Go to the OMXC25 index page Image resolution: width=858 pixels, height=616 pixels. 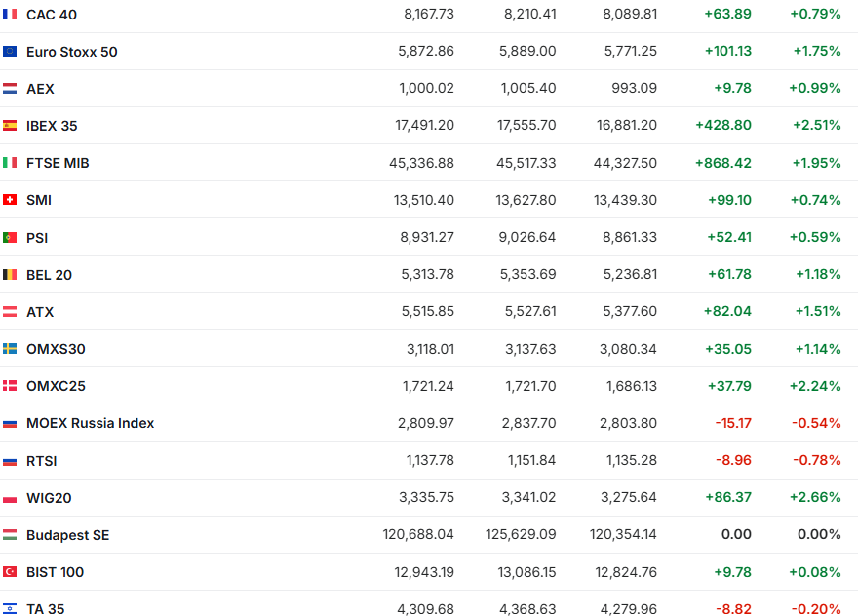[56, 386]
